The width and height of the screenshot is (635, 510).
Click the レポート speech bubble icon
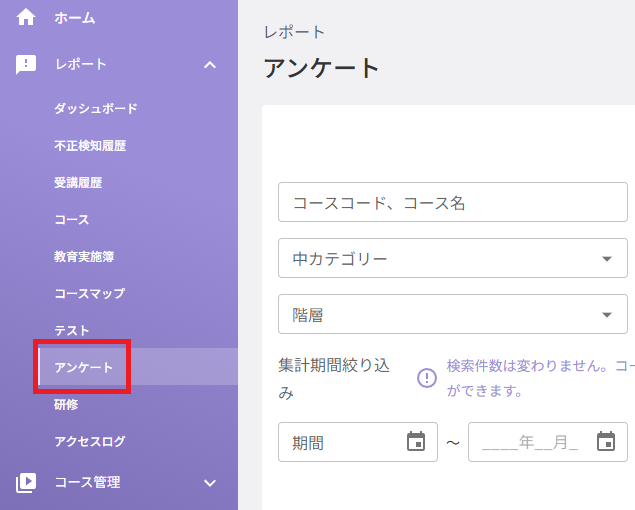[x=26, y=64]
